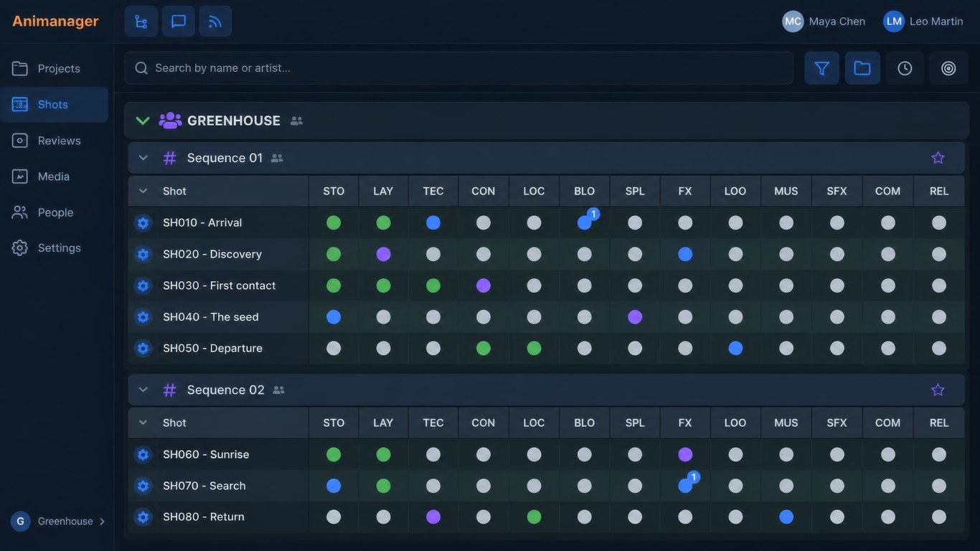Open the Greenhouse project switcher

58,522
